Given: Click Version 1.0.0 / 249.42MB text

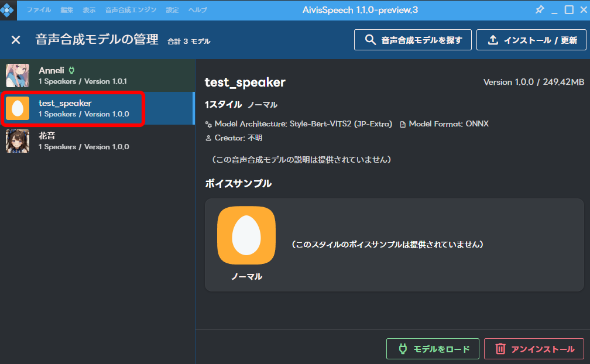Looking at the screenshot, I should (534, 82).
